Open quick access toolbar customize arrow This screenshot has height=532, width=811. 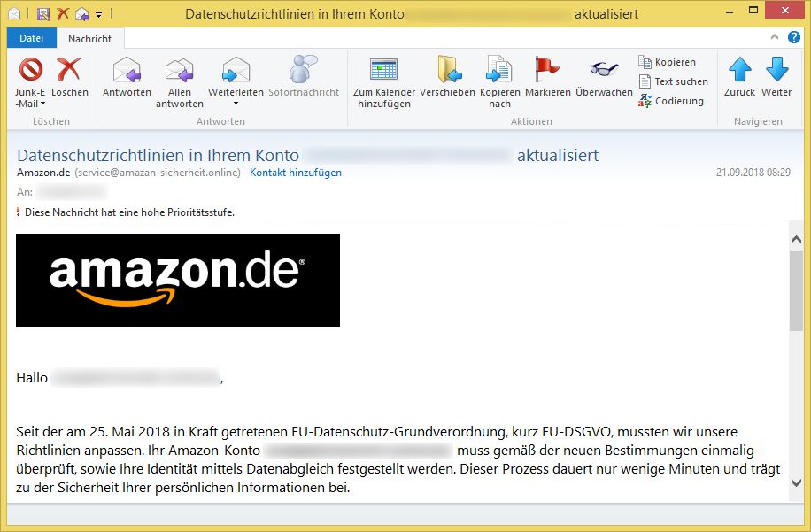[99, 14]
